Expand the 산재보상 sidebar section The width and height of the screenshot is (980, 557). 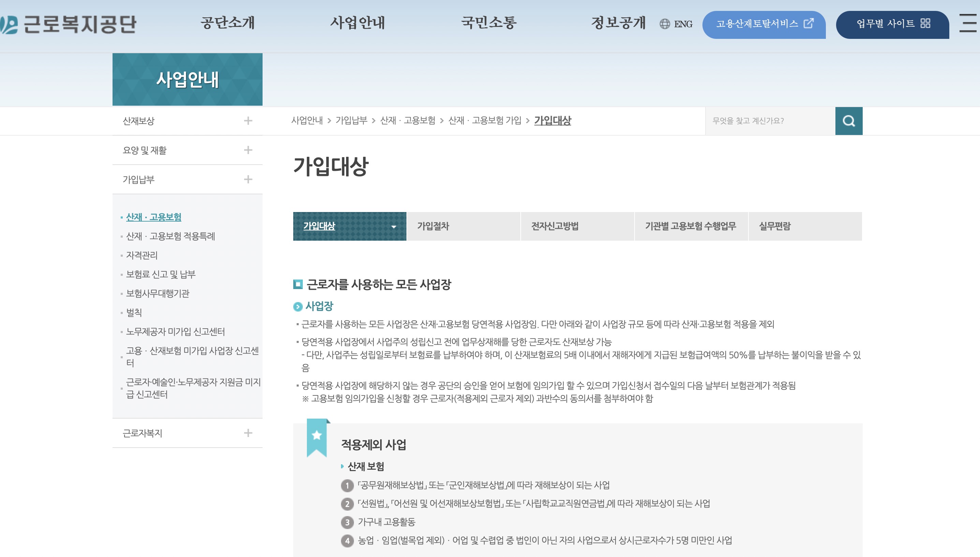[248, 121]
